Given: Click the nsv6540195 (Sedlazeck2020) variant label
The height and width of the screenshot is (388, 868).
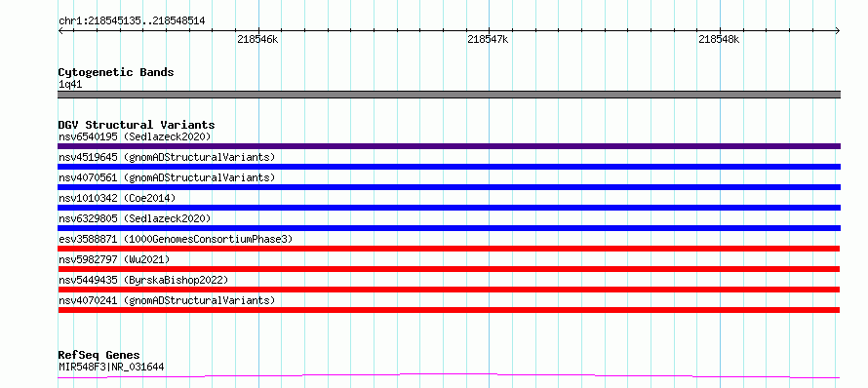Looking at the screenshot, I should click(x=135, y=136).
